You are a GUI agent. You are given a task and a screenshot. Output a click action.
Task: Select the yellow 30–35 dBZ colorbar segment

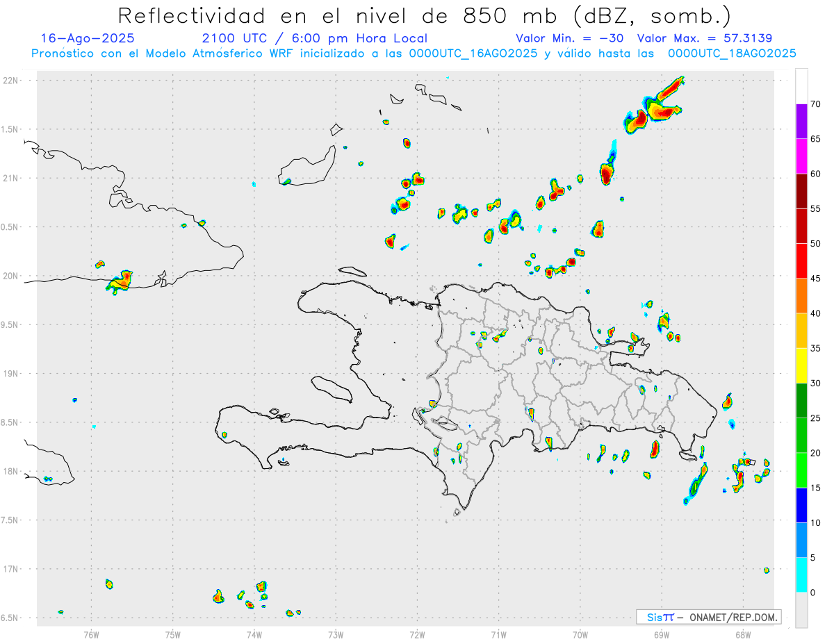[x=801, y=365]
